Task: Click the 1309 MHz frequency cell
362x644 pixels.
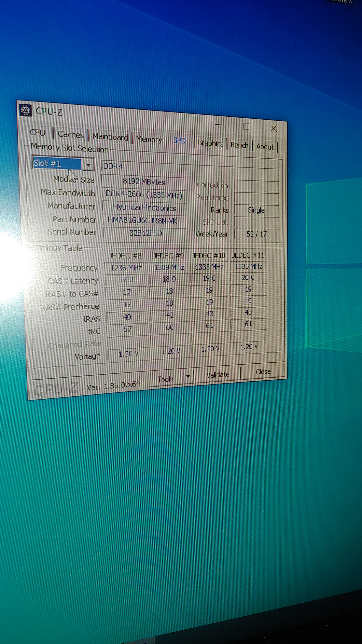Action: [169, 267]
